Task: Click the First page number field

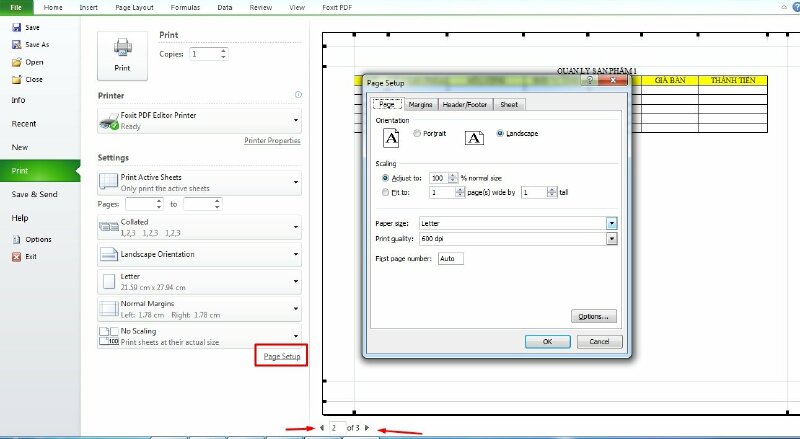Action: [x=451, y=259]
